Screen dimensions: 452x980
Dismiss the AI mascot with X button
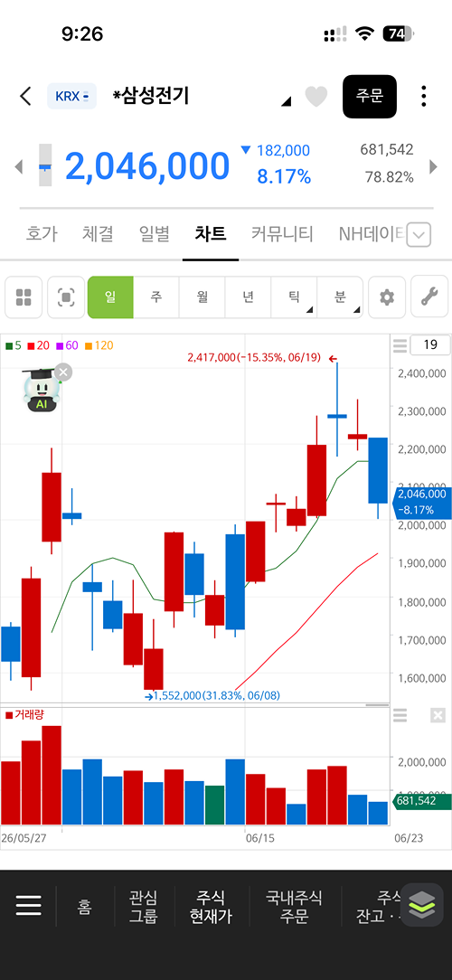63,372
